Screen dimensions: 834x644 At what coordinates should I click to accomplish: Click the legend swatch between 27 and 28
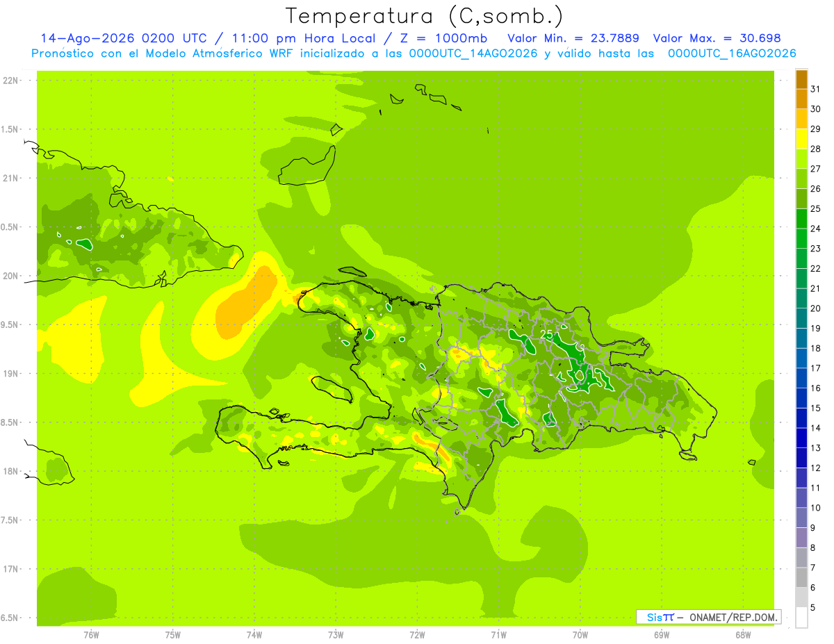point(801,159)
